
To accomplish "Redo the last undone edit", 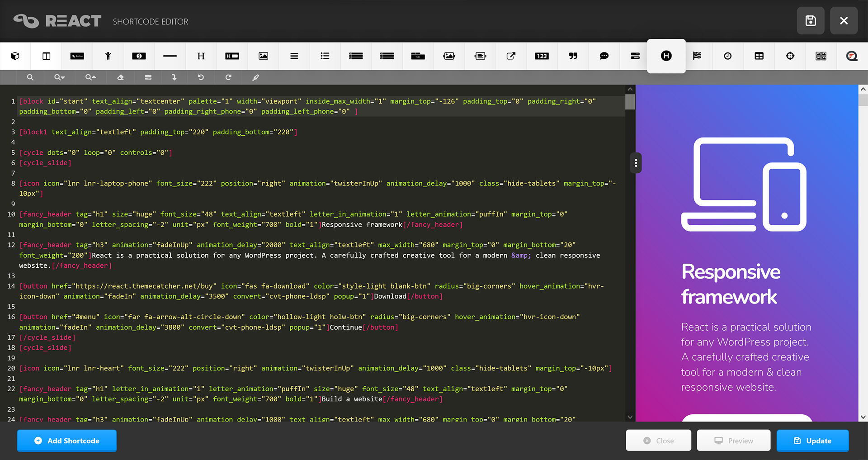I will pos(228,77).
